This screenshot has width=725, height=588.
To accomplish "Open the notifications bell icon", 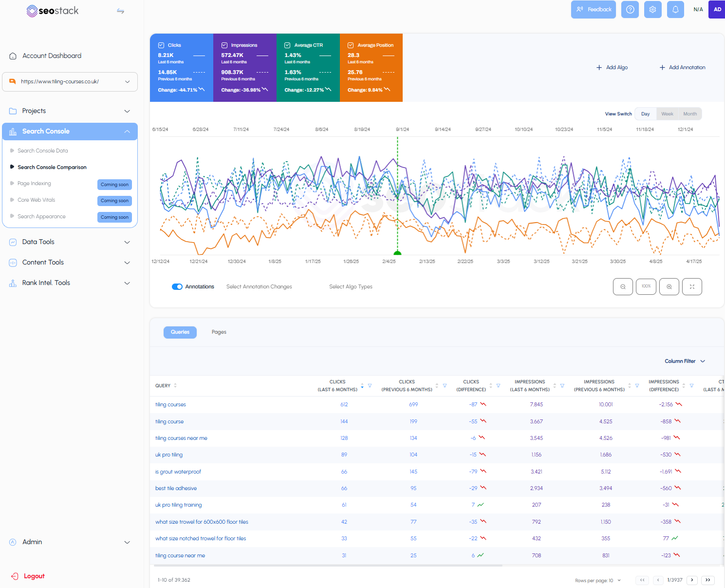I will 675,9.
